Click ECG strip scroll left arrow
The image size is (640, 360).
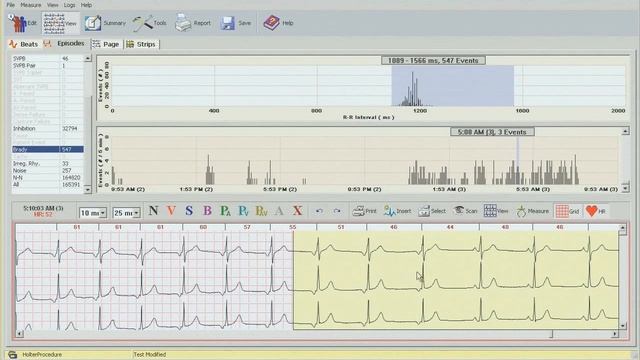coord(19,334)
